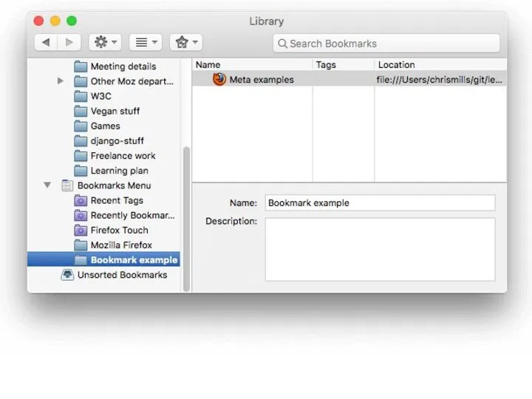Viewport: 532px width, 399px height.
Task: Expand the Other Moz departments folder
Action: [x=61, y=81]
